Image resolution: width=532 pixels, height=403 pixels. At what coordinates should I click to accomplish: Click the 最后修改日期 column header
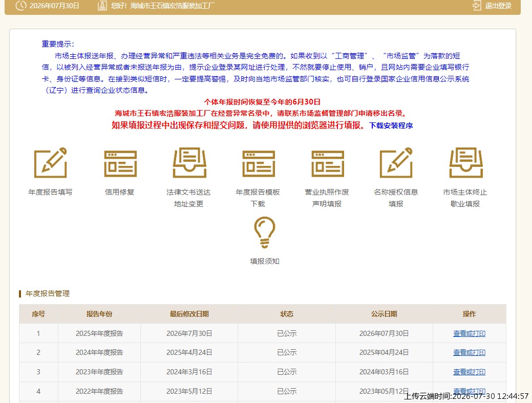pos(189,314)
